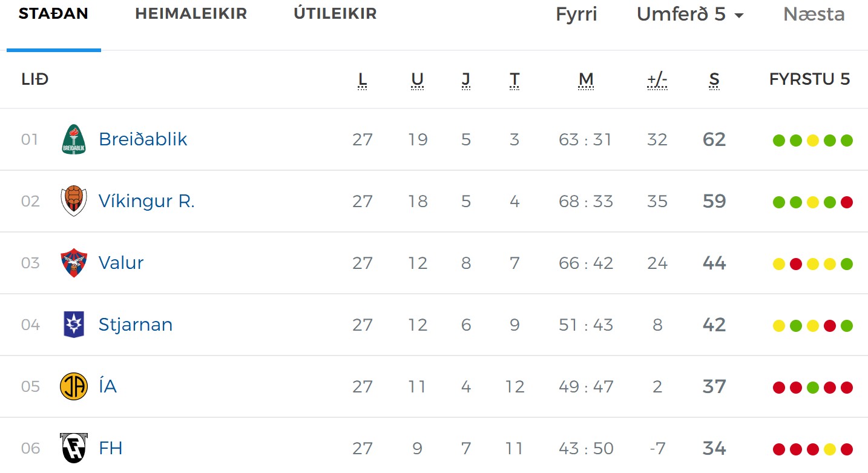
Task: Switch to the Heimaleikir tab
Action: (x=191, y=14)
